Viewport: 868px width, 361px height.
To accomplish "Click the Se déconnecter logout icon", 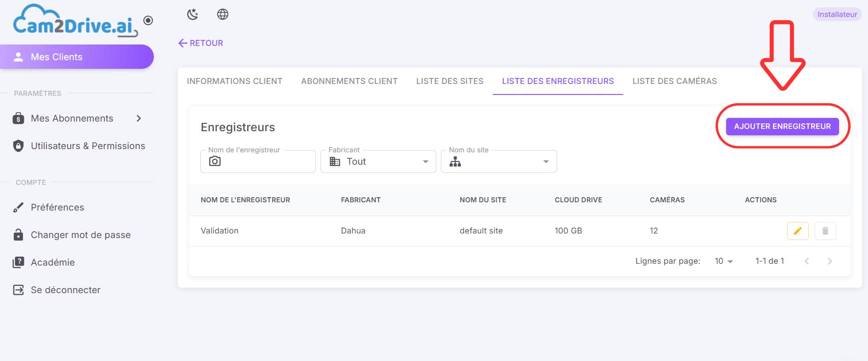I will [x=18, y=290].
